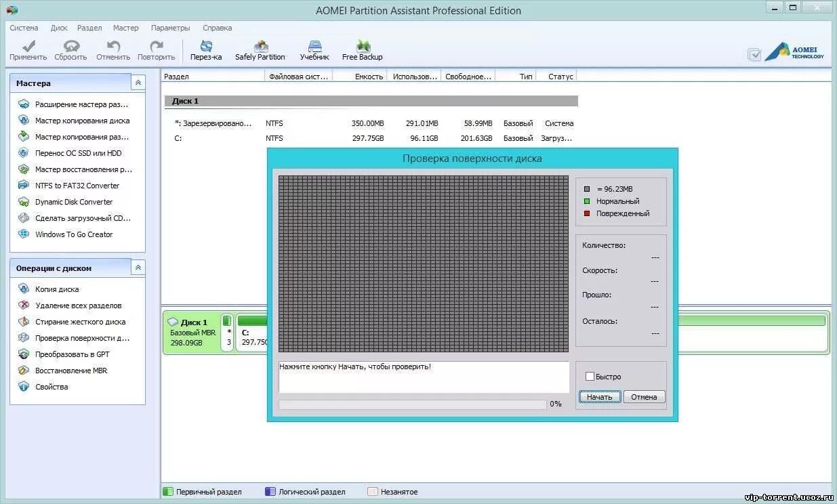Click the Мастер копирования диска icon

[x=24, y=121]
